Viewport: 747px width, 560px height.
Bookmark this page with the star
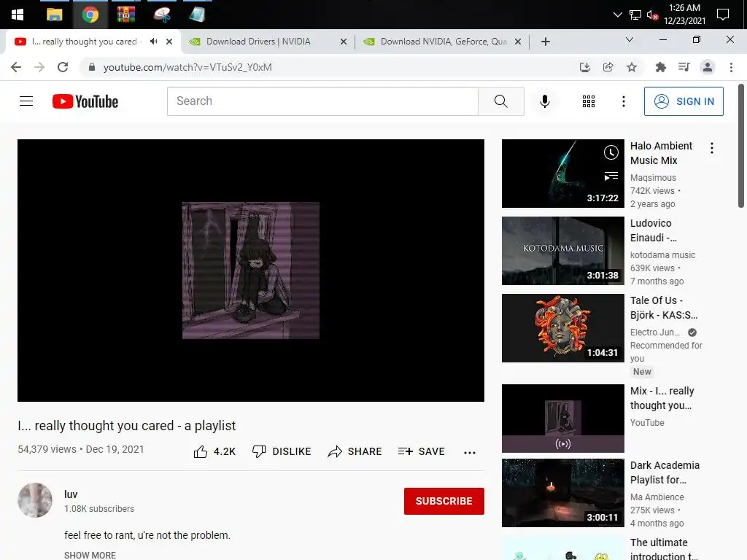[x=632, y=67]
